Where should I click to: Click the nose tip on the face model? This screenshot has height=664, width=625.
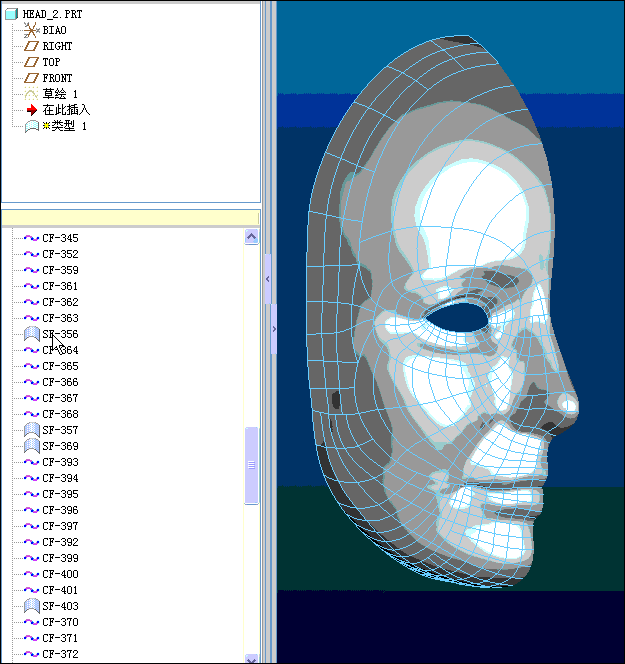[x=570, y=406]
